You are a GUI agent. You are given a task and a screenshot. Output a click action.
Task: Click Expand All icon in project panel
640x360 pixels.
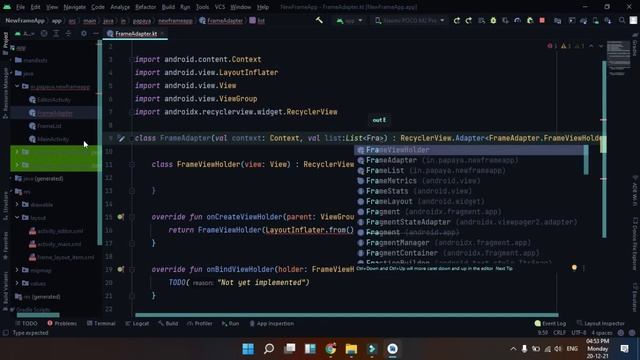coord(56,33)
